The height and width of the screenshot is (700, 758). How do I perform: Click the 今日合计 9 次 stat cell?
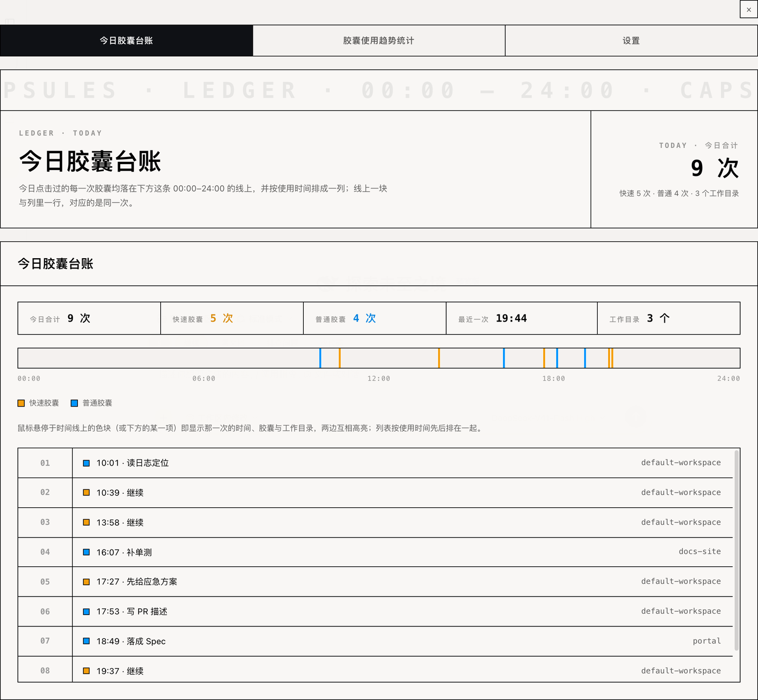[89, 318]
